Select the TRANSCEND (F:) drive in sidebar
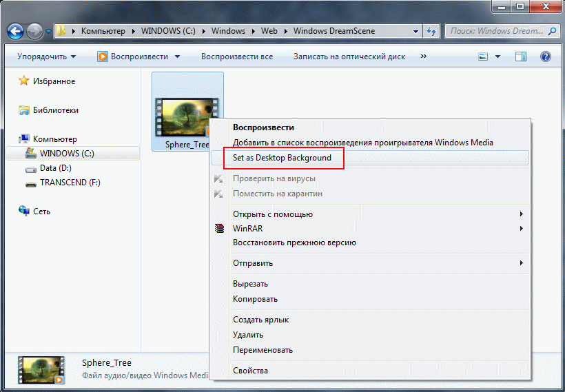 coord(70,183)
